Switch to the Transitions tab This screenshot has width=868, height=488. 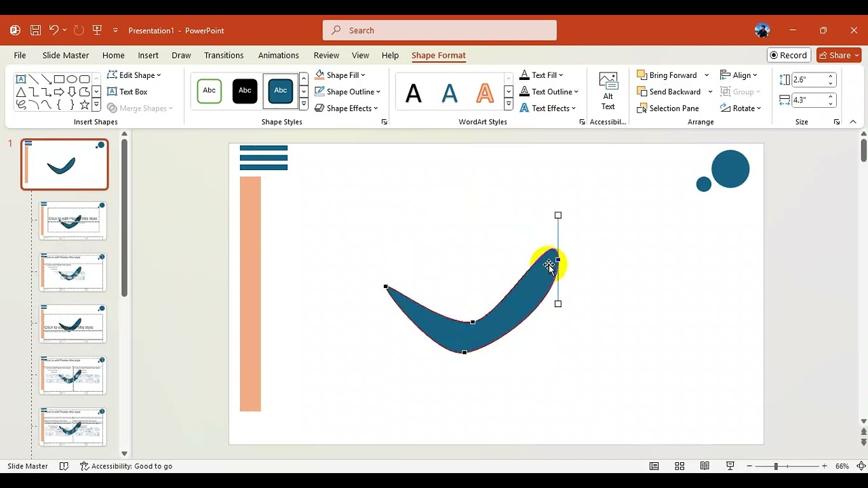(224, 56)
